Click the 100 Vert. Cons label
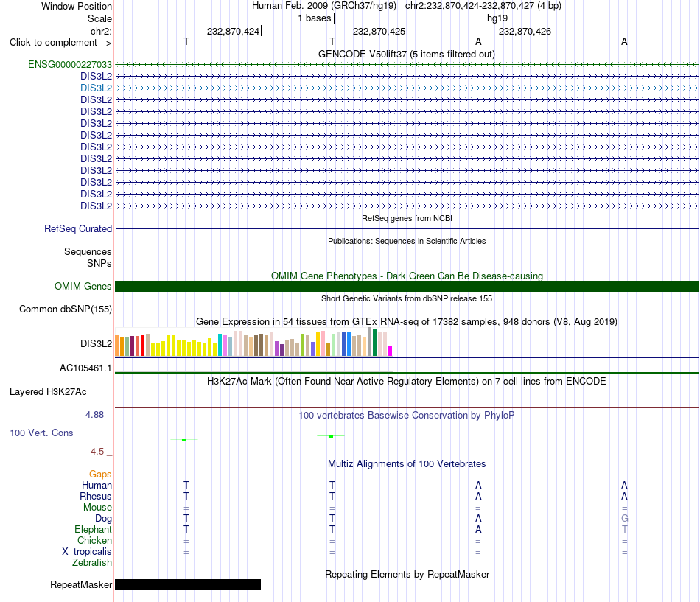Image resolution: width=700 pixels, height=602 pixels. [41, 433]
